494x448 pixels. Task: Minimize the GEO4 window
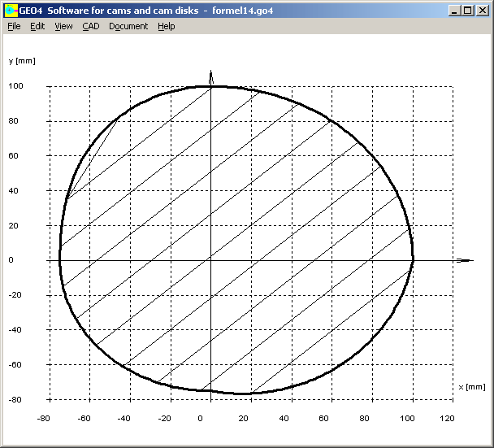point(454,11)
